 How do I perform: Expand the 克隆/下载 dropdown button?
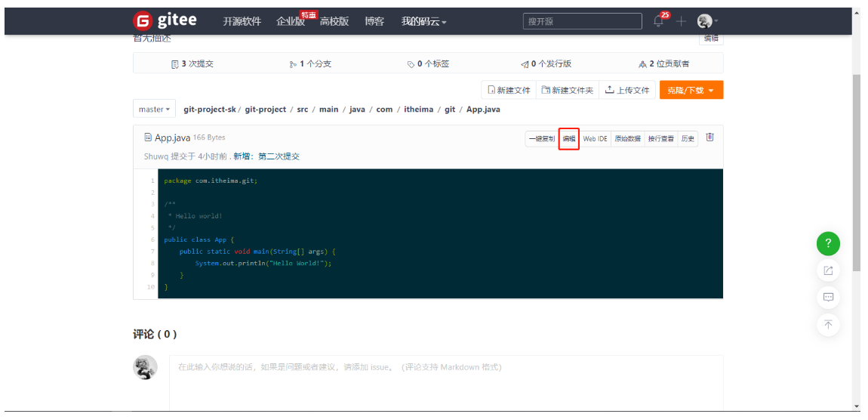[691, 91]
